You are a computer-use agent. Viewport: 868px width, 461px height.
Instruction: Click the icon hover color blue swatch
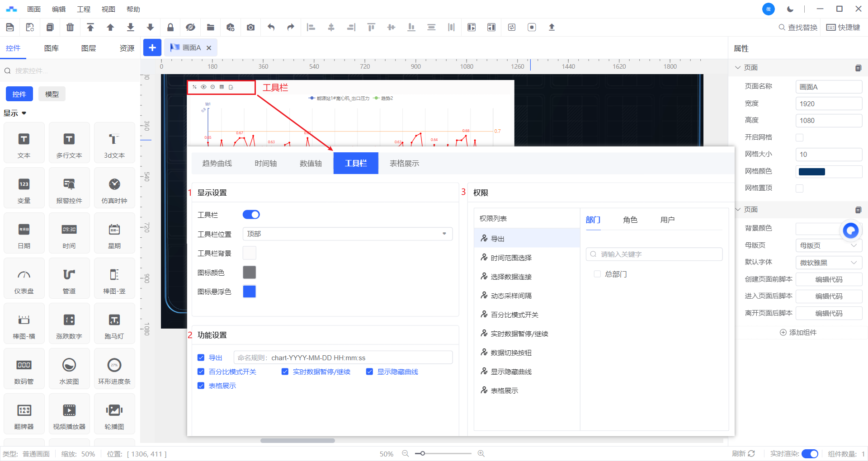click(x=249, y=292)
